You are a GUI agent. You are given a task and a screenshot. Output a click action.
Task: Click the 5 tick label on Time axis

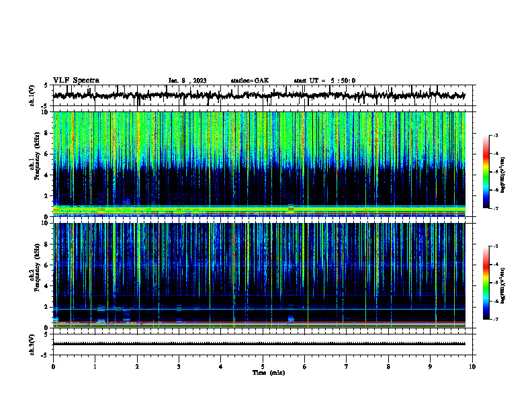(263, 367)
